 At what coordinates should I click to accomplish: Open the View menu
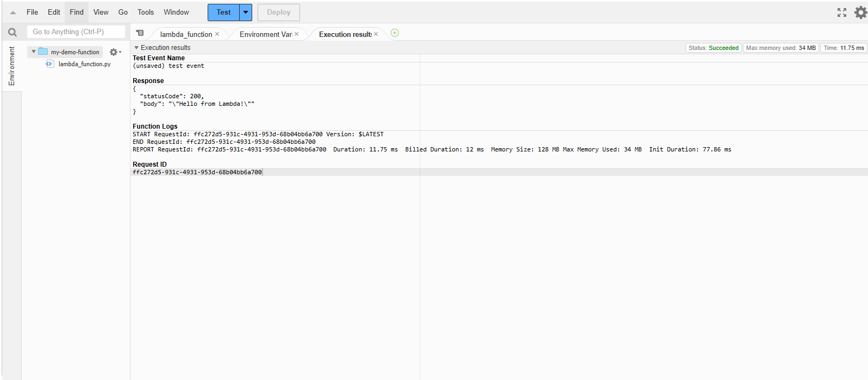(x=101, y=12)
